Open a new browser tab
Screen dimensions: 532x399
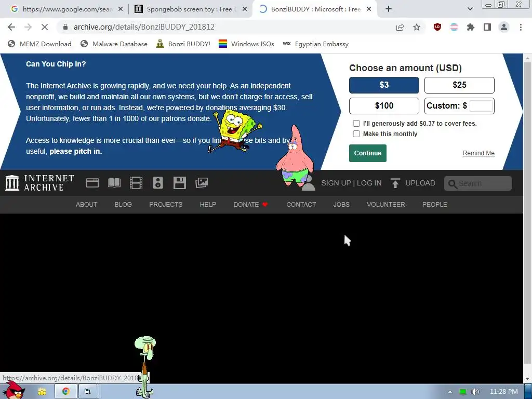pos(389,9)
